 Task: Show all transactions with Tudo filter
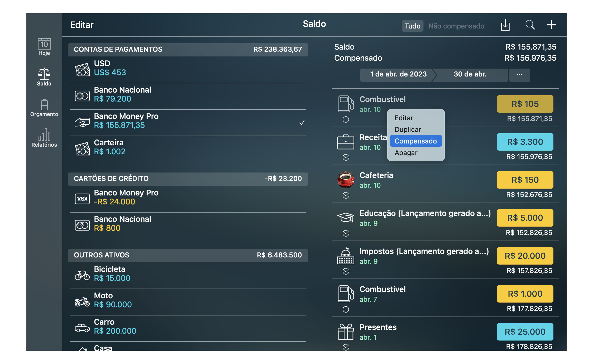tap(413, 26)
